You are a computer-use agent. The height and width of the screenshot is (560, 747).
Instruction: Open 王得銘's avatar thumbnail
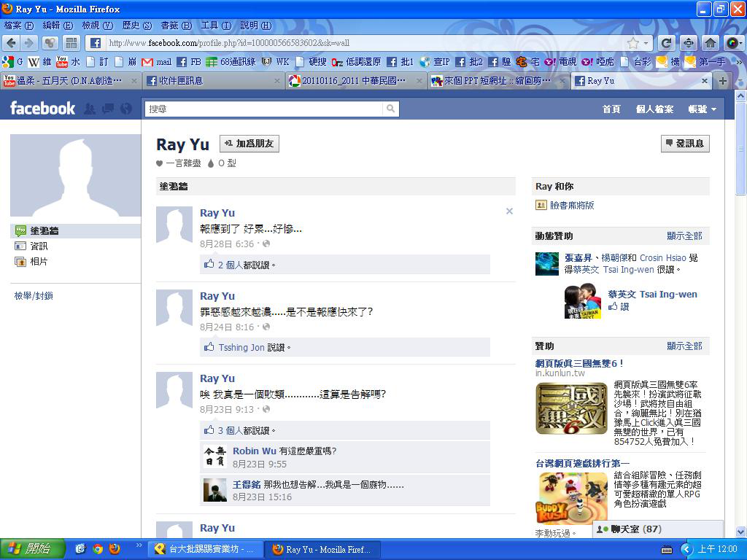[x=215, y=490]
